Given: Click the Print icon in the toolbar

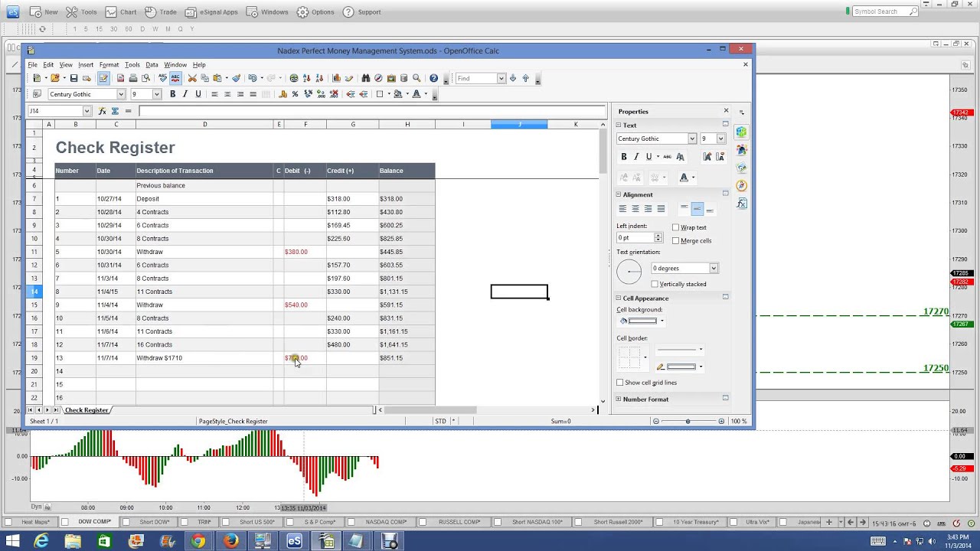Looking at the screenshot, I should [133, 78].
